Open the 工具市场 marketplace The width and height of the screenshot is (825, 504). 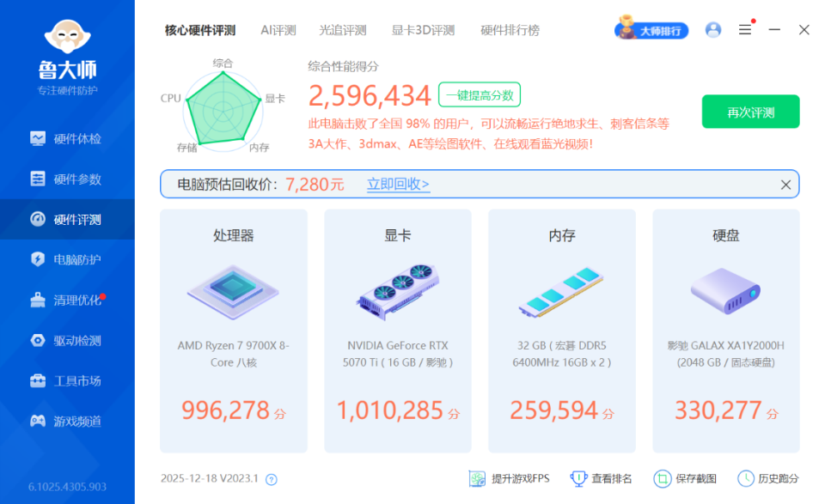[66, 380]
